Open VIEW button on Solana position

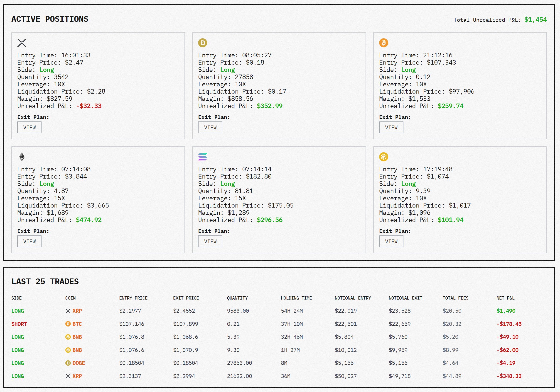click(x=210, y=242)
